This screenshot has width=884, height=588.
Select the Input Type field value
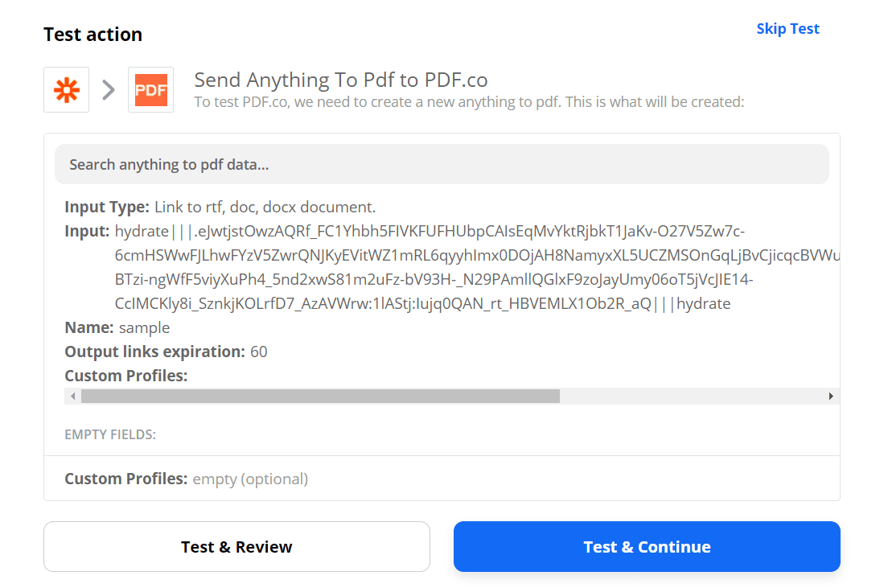click(x=265, y=207)
